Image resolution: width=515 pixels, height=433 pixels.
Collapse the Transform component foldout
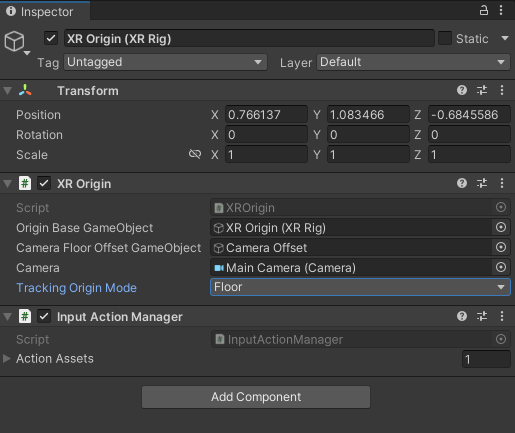click(x=8, y=91)
